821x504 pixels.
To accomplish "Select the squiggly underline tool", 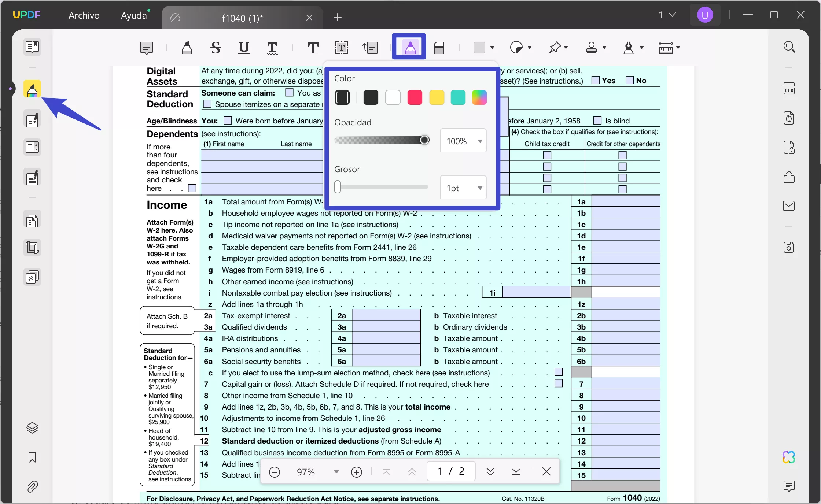I will click(272, 48).
